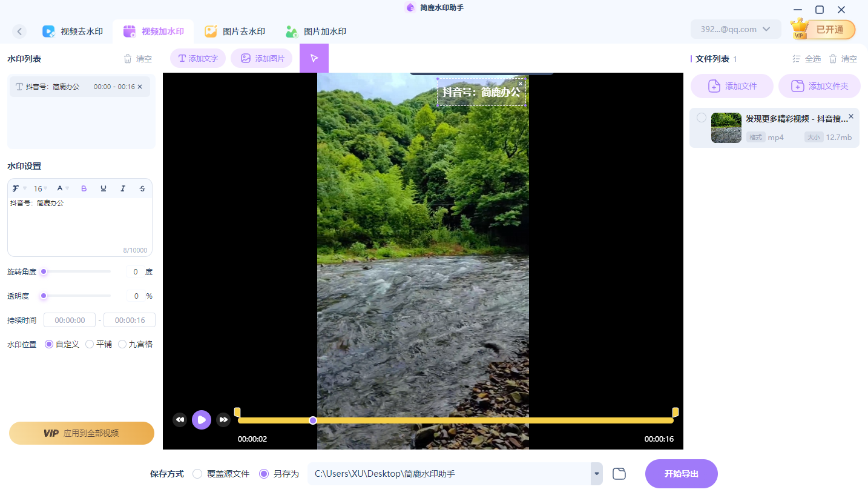Image resolution: width=868 pixels, height=498 pixels.
Task: Click the start trim handle on timeline
Action: 237,412
